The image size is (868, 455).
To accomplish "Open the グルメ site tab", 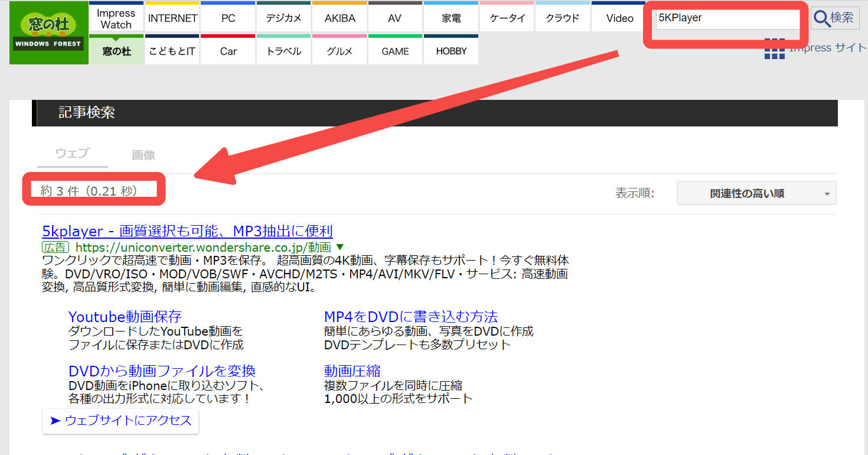I will click(340, 50).
